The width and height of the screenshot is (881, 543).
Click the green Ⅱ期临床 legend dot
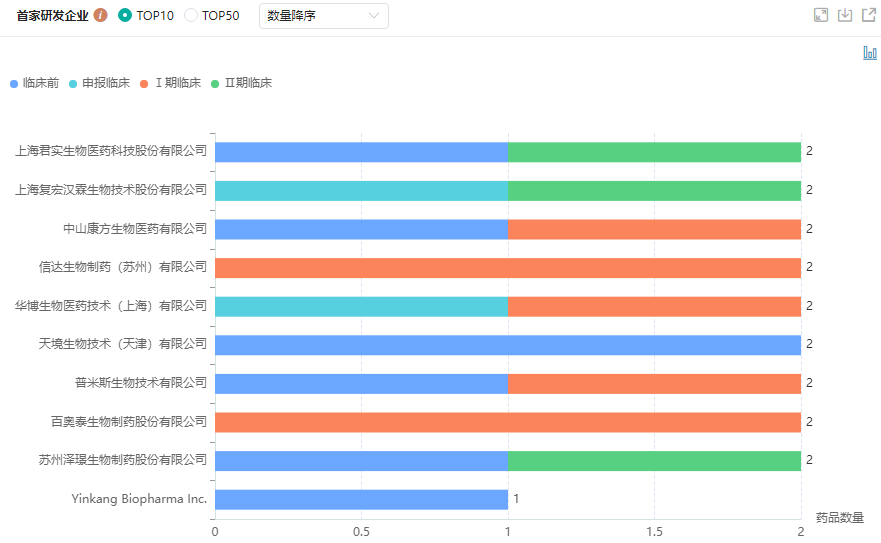[x=216, y=84]
